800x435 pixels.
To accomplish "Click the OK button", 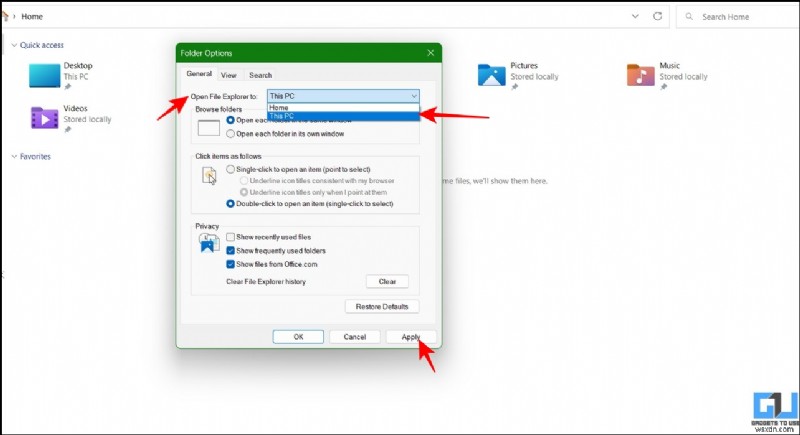I will point(298,337).
